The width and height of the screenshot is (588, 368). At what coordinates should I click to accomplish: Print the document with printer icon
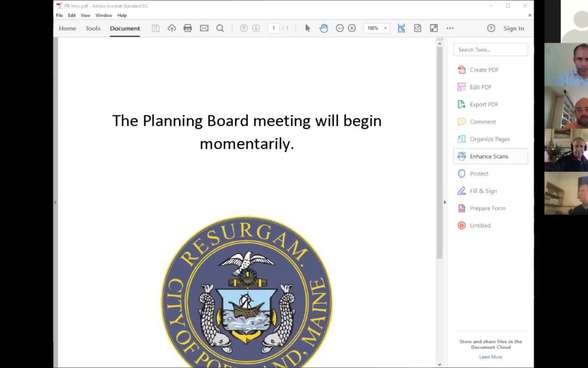point(188,28)
